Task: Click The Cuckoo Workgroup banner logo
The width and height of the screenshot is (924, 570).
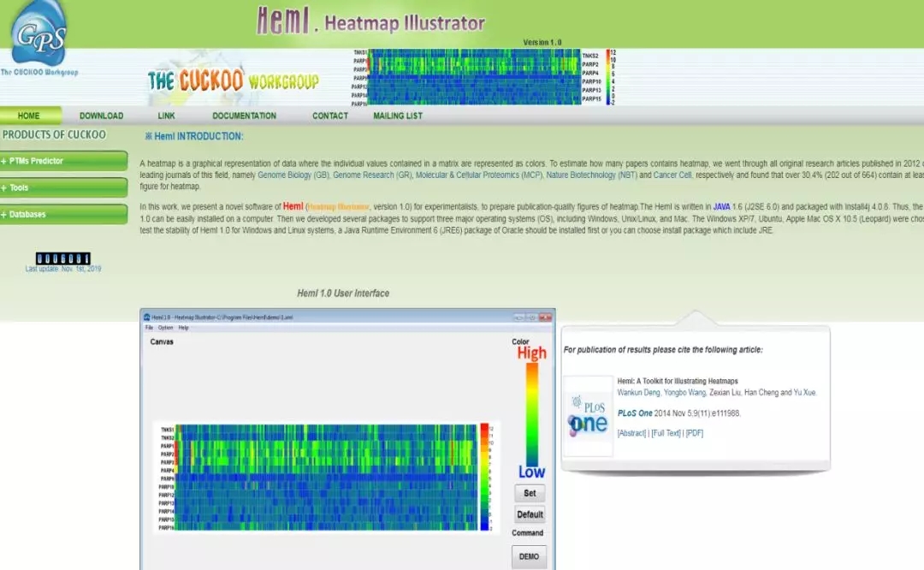Action: coord(234,80)
